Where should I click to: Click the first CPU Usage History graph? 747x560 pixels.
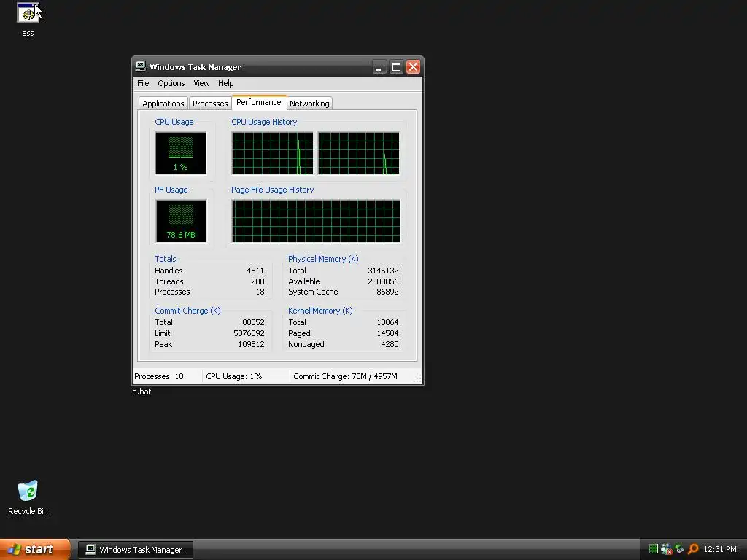[x=273, y=153]
